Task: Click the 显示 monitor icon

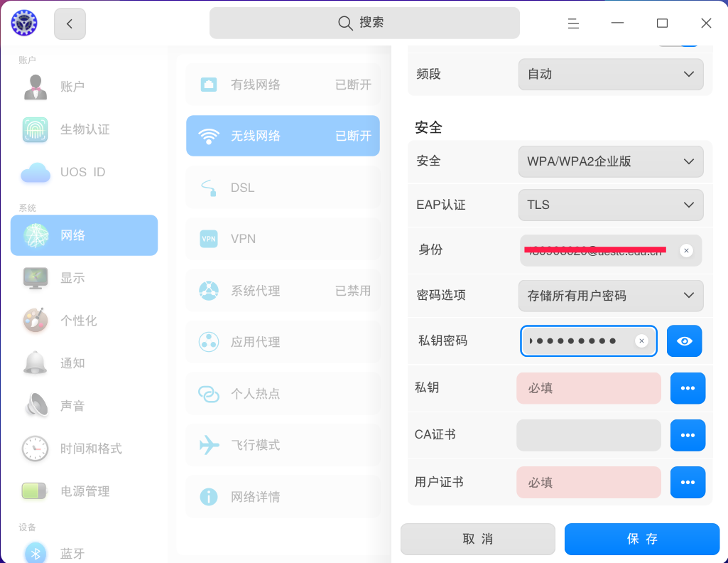Action: (x=36, y=278)
